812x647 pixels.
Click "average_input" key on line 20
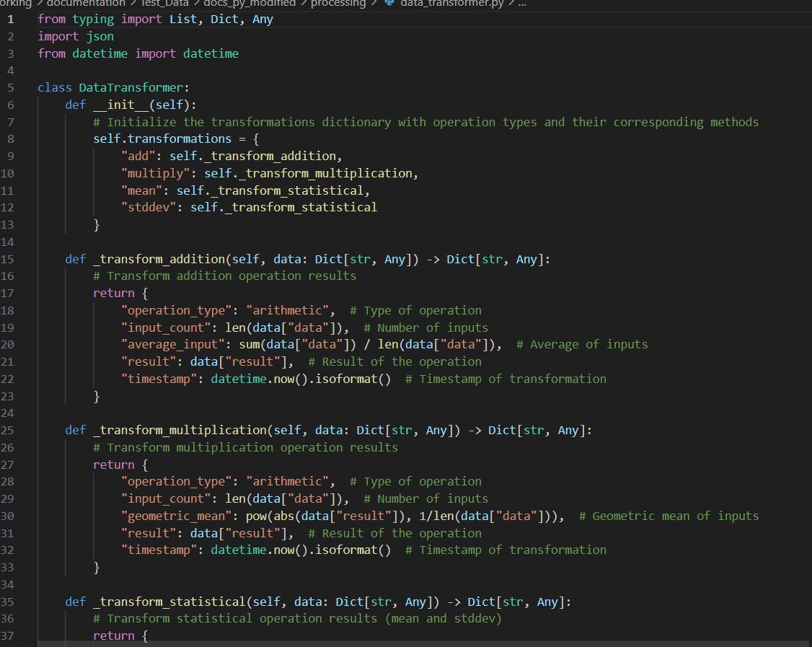point(173,345)
